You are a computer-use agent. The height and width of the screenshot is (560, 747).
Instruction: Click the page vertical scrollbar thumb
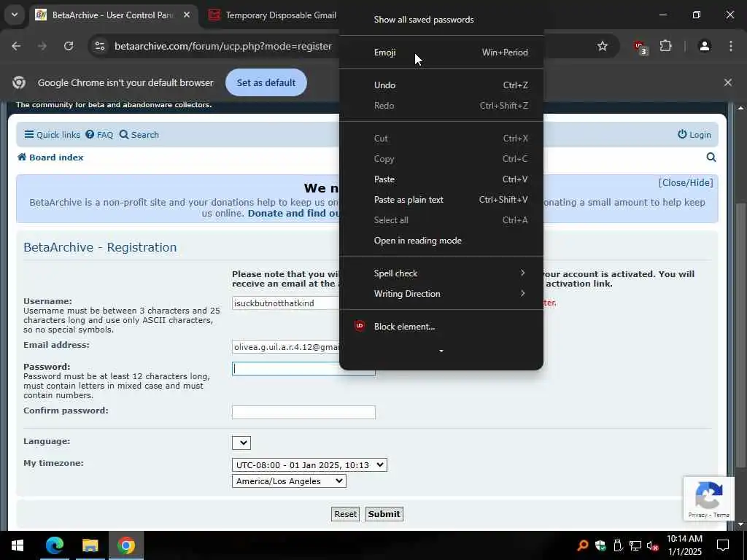741,335
